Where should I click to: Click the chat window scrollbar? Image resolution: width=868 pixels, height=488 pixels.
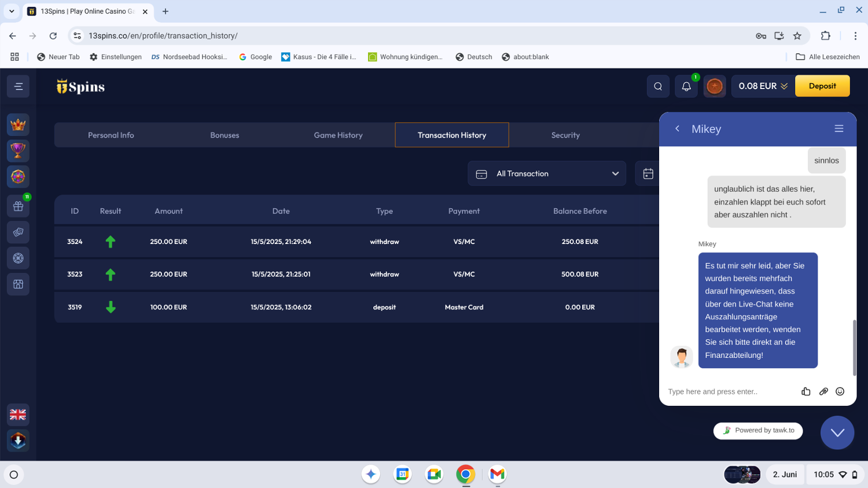(854, 347)
